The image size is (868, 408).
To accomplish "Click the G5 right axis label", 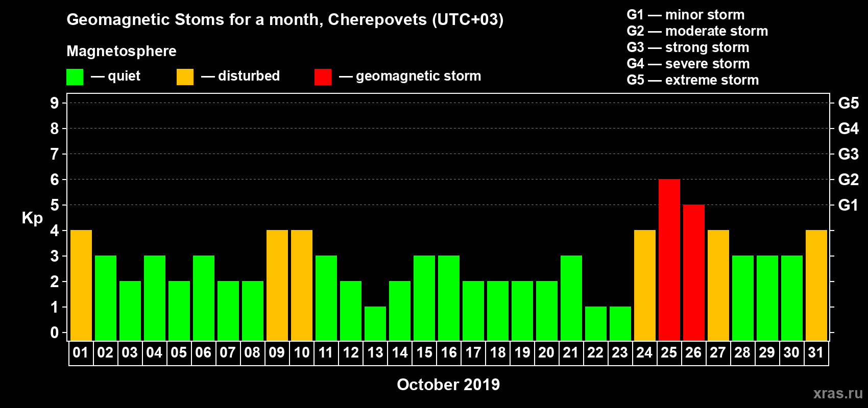I will click(x=849, y=103).
